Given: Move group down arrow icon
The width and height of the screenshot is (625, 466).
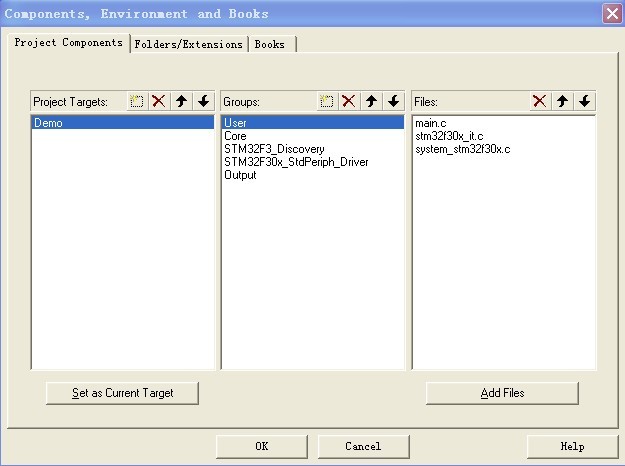Looking at the screenshot, I should point(393,101).
